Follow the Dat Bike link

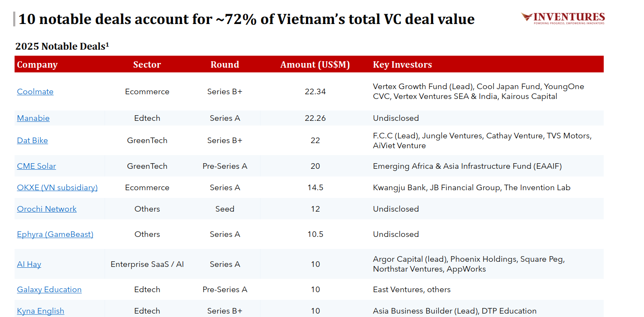[32, 141]
